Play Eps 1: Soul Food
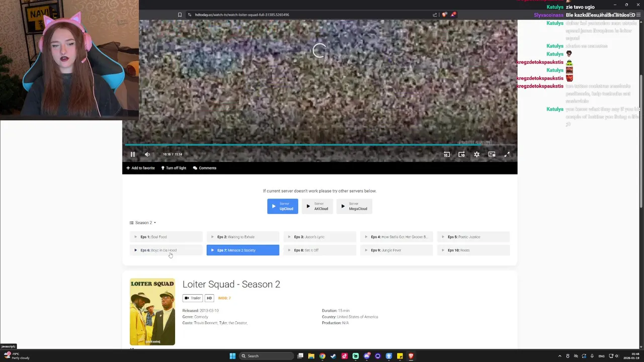This screenshot has height=362, width=644. coord(166,237)
